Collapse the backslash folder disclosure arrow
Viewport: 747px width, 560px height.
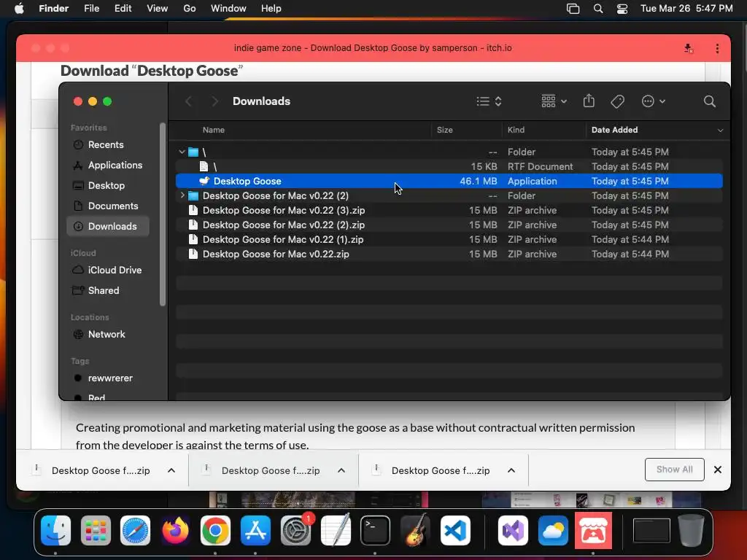point(182,152)
